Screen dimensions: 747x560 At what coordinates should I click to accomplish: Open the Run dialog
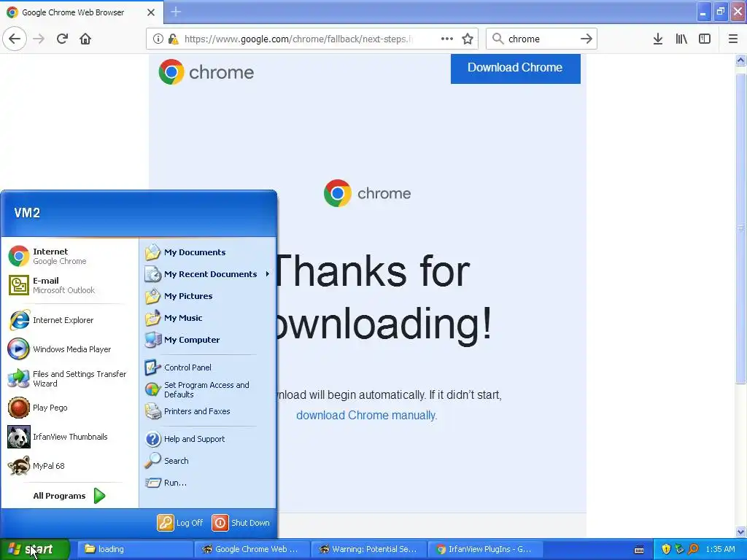coord(208,483)
